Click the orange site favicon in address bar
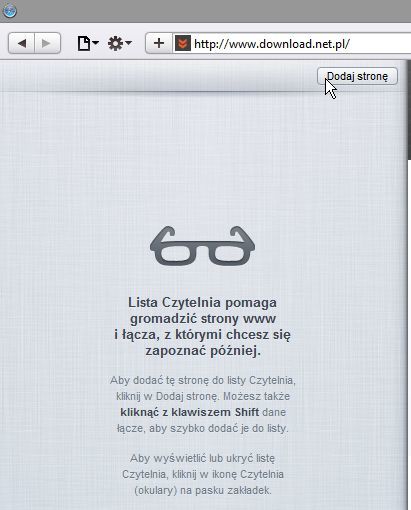This screenshot has width=411, height=510. pyautogui.click(x=183, y=43)
